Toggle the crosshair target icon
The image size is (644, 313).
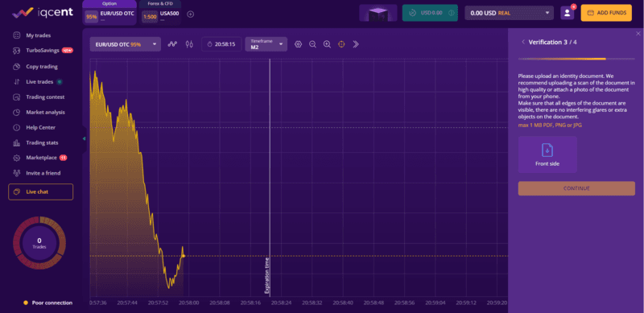341,44
